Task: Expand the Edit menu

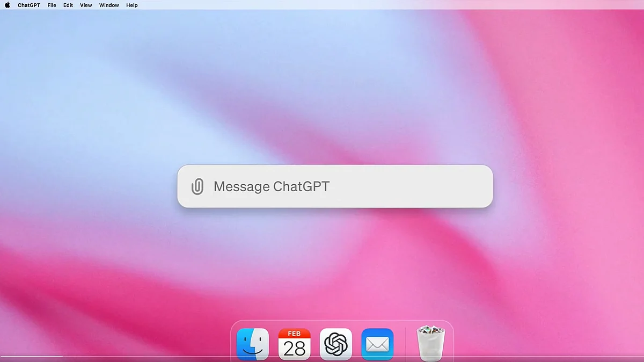Action: (x=68, y=5)
